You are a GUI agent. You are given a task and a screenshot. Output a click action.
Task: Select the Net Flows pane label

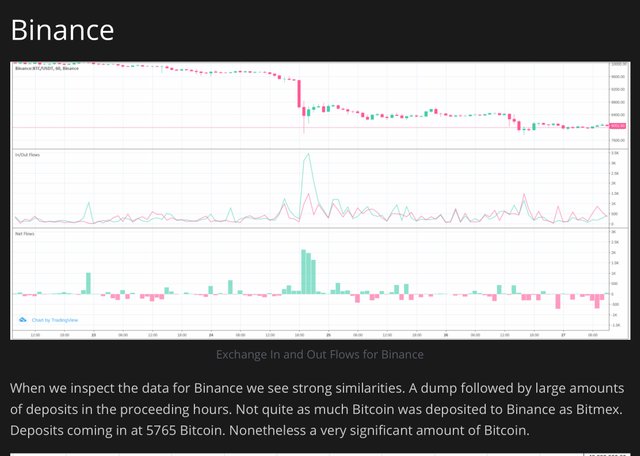(x=24, y=233)
